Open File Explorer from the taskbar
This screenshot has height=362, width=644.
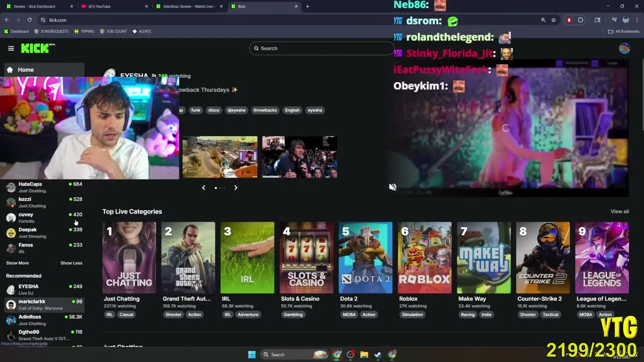pos(364,354)
